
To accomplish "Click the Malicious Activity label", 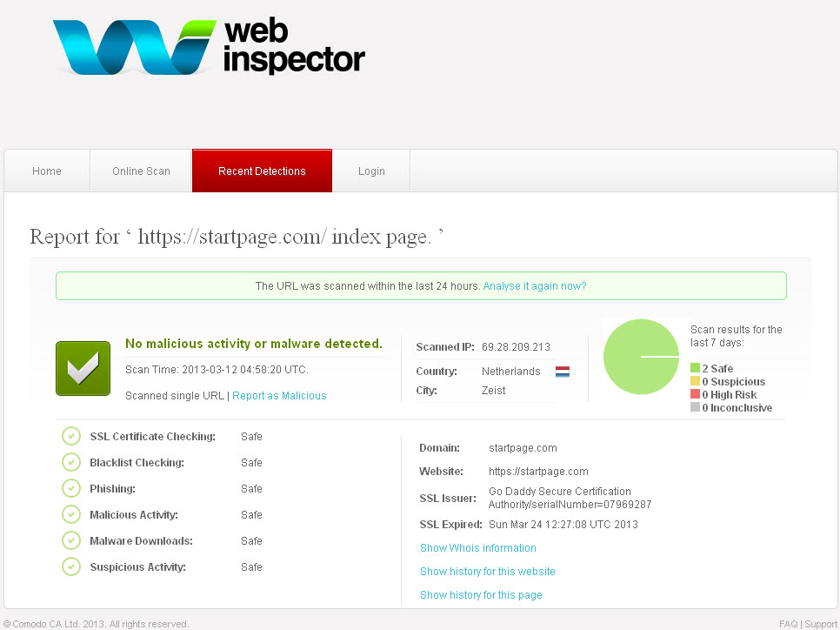I will 134,515.
